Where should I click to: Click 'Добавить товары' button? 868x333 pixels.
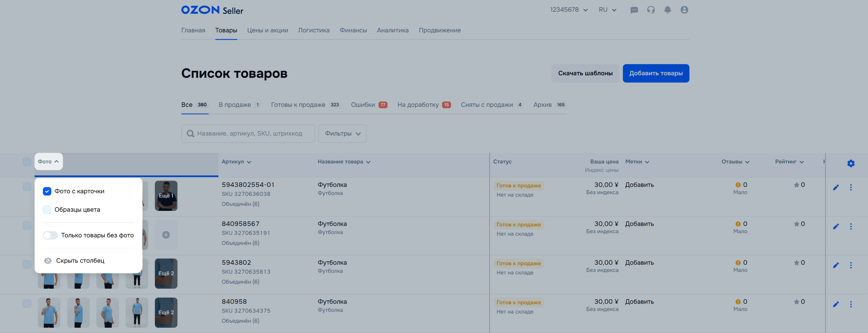(x=655, y=73)
